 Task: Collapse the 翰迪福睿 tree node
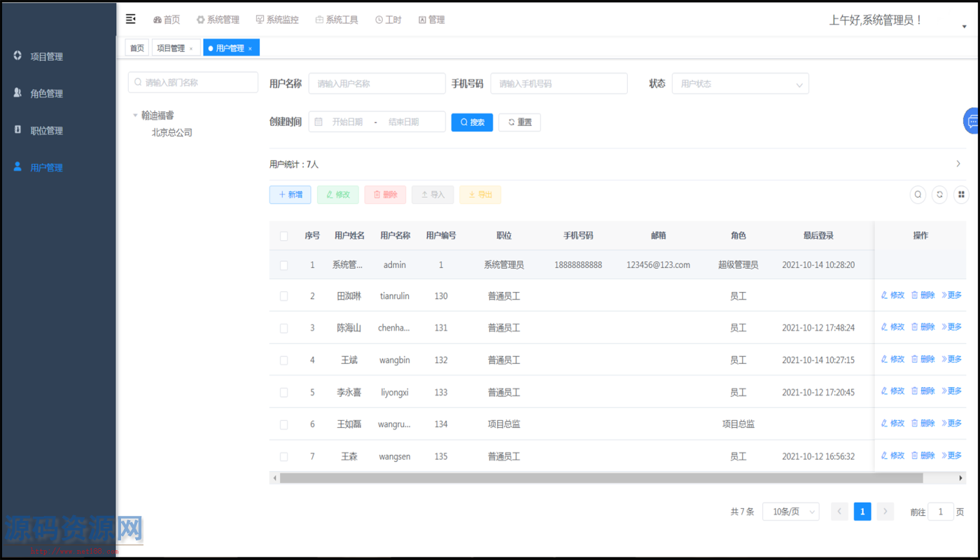[135, 115]
